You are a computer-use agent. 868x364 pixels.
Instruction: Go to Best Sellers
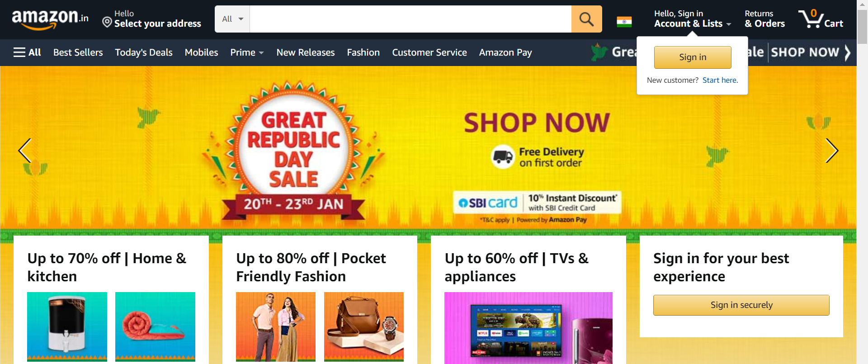tap(78, 52)
